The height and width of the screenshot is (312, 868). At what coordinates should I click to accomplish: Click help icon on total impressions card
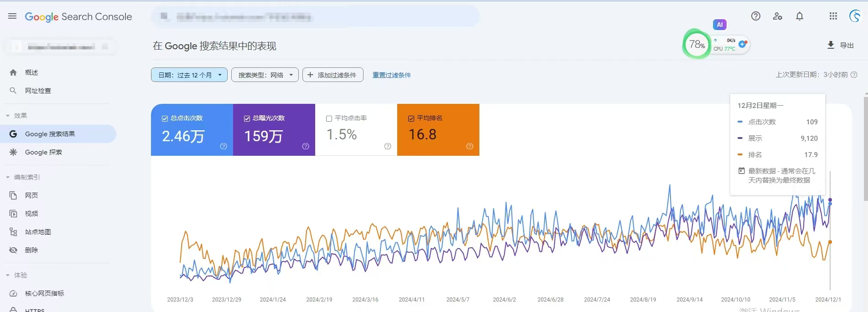coord(306,146)
